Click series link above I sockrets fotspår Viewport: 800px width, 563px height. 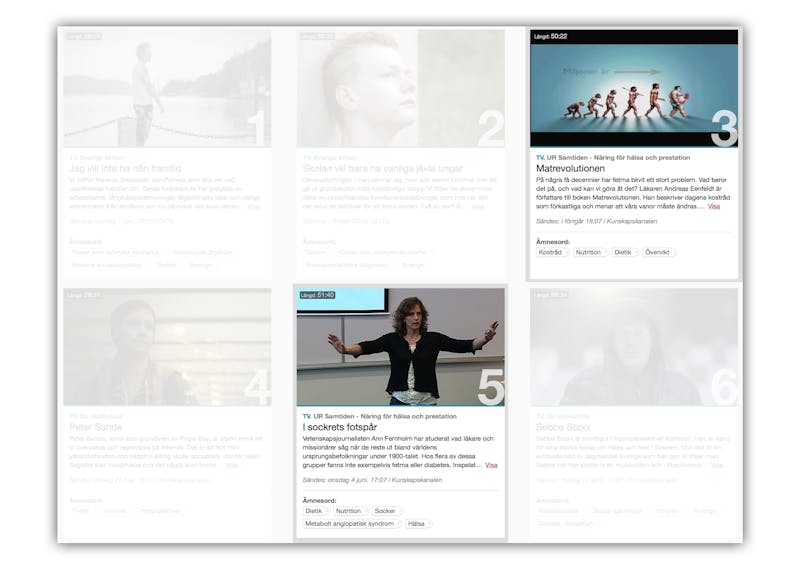tap(385, 417)
